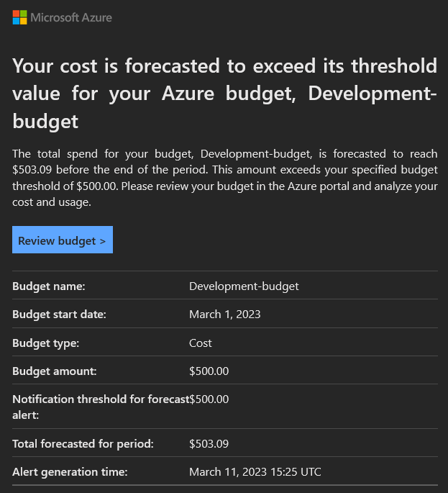Click the chevron arrow in Review budget
Viewport: 448px width, 493px height.
[x=103, y=242]
